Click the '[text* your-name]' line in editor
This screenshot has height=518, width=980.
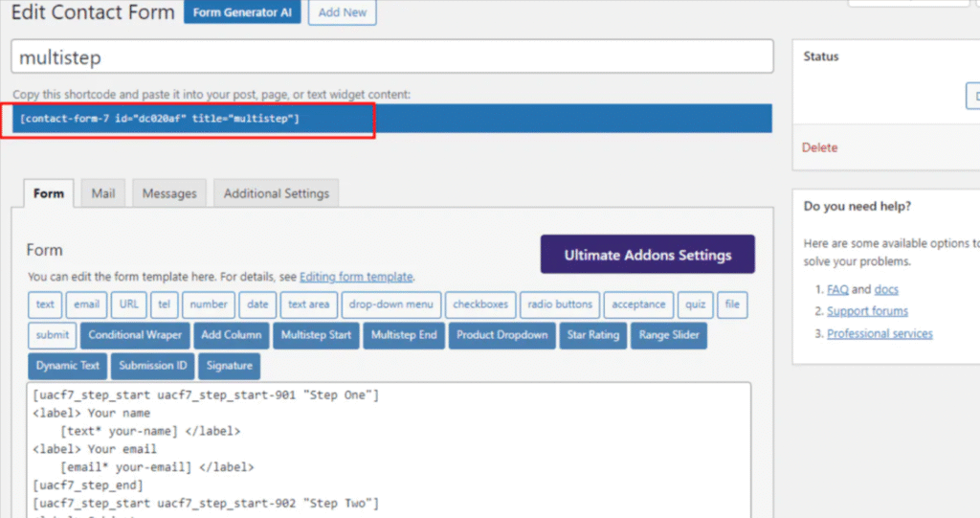coord(119,431)
